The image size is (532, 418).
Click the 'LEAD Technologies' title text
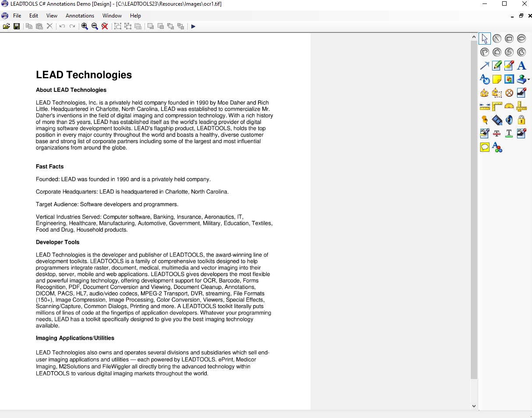(84, 75)
